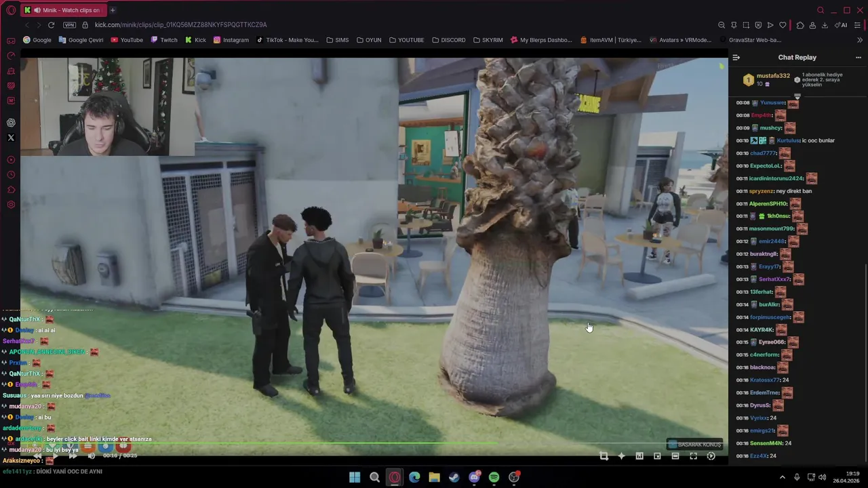The height and width of the screenshot is (488, 868).
Task: Expand the SKYRIM bookmark folder
Action: (488, 40)
